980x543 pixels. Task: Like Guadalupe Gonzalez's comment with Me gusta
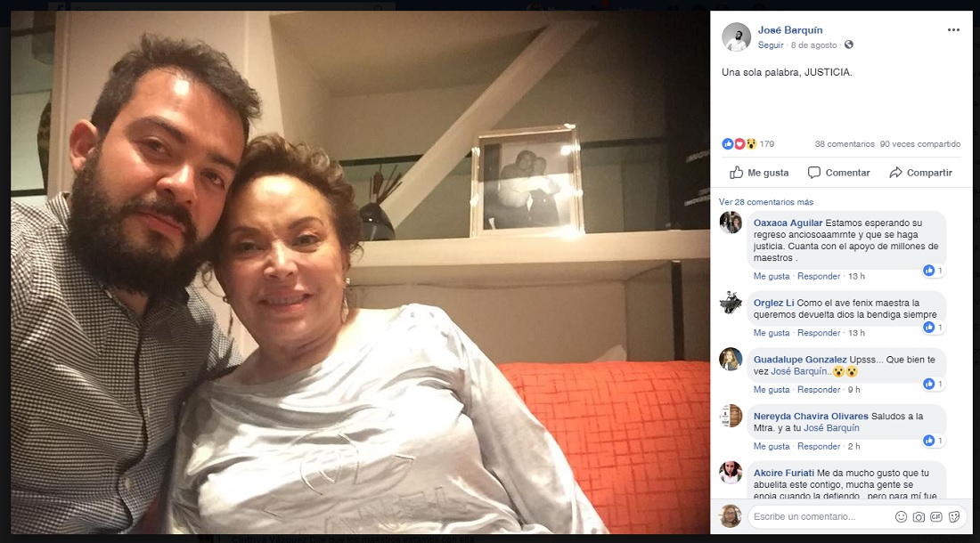[x=772, y=390]
